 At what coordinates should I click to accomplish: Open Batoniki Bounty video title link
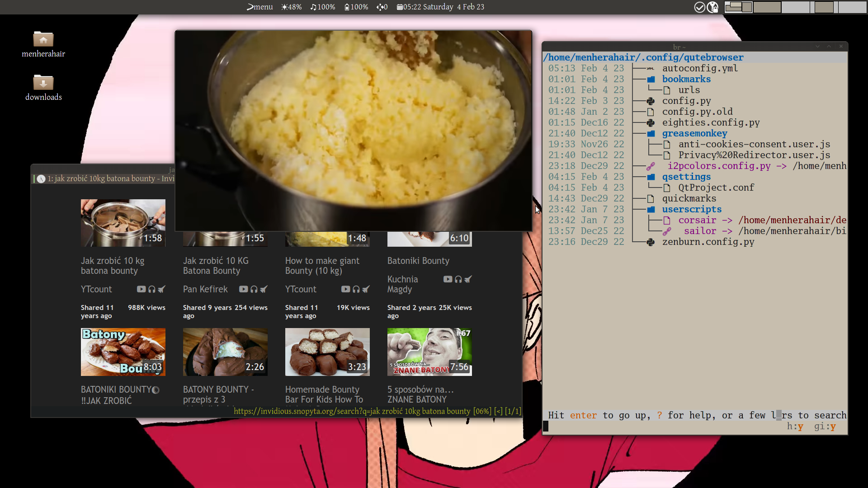point(418,261)
